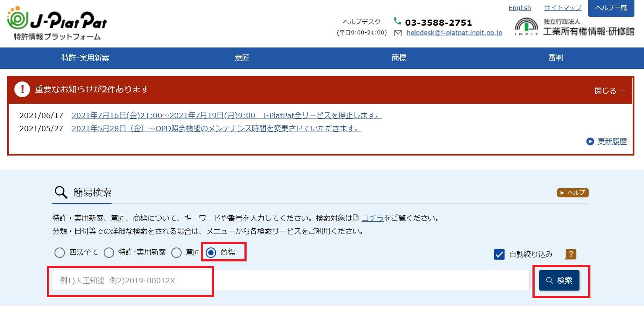Select the 特許・実用新案 radio button
The image size is (644, 315).
click(x=108, y=252)
